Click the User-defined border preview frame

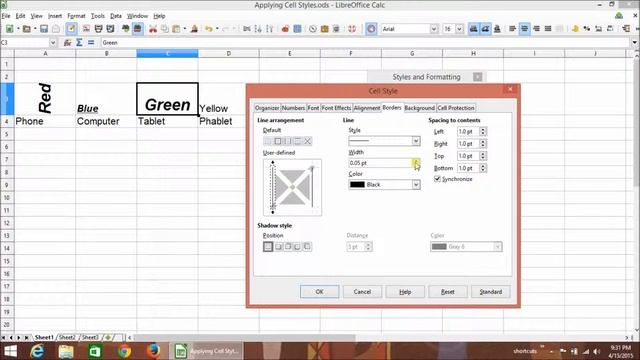coord(292,187)
